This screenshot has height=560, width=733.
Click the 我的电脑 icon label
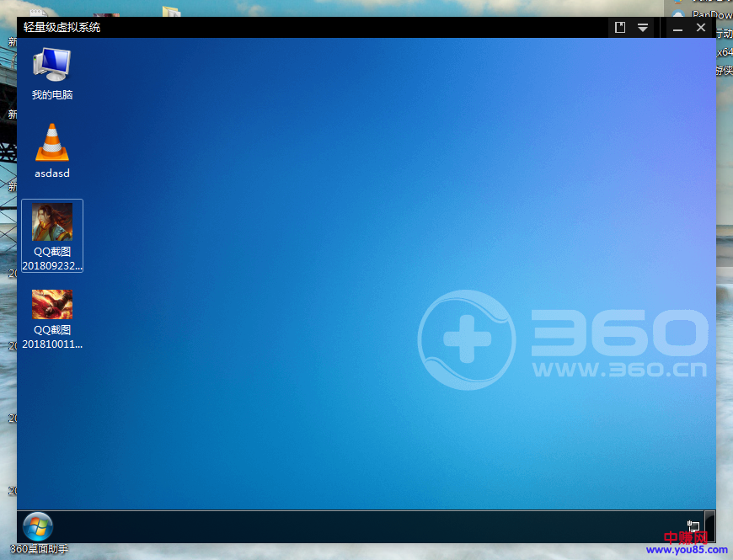(52, 95)
